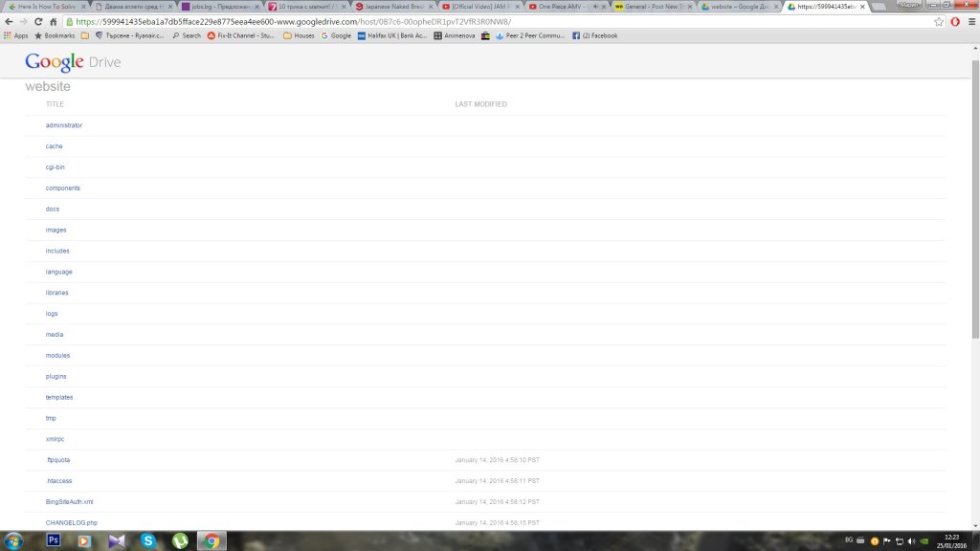Open the Houses bookmark folder
Screen dimensions: 980x551
(x=299, y=35)
